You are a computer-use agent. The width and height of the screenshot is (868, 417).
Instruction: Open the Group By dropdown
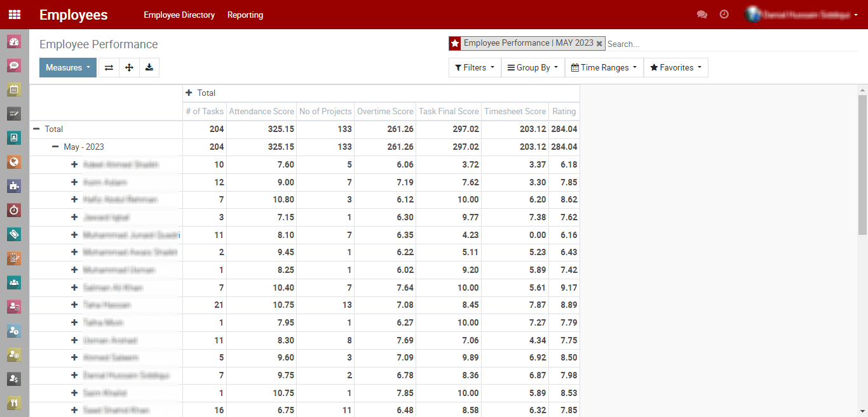click(x=532, y=68)
